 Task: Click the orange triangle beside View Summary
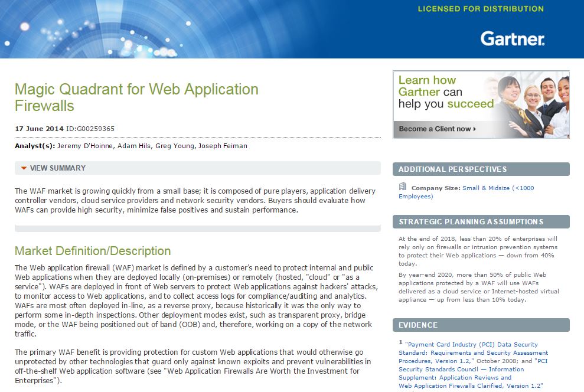point(24,168)
